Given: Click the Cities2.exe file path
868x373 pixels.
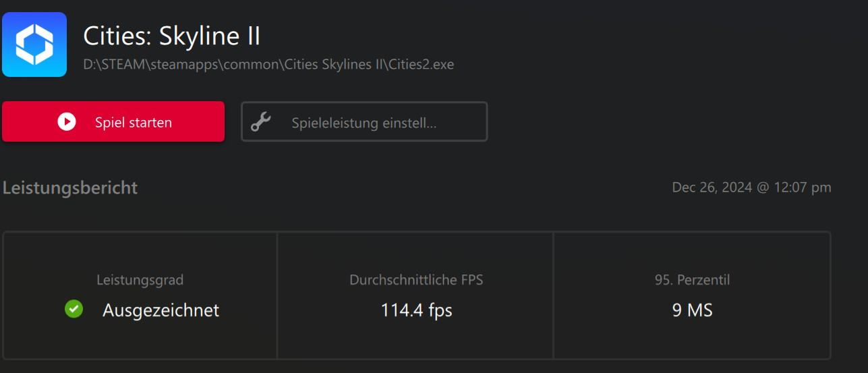Looking at the screenshot, I should click(268, 65).
